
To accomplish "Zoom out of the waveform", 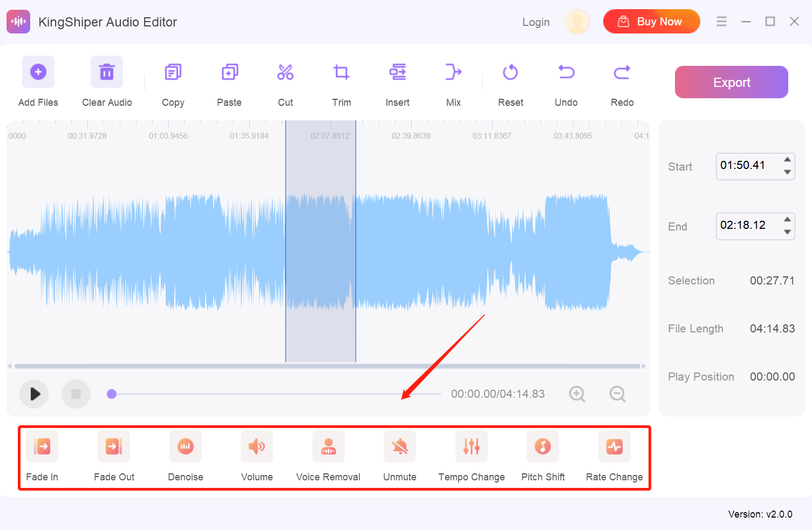I will pos(618,394).
